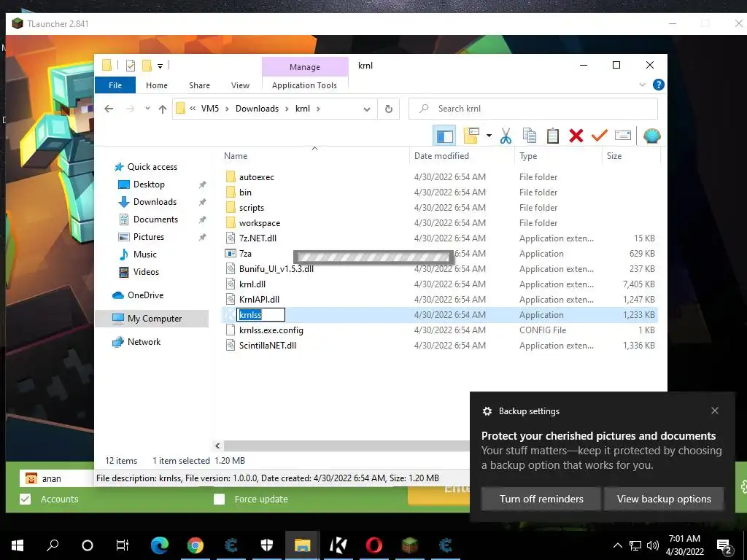The width and height of the screenshot is (747, 560).
Task: Click the New folder toolbar icon
Action: pos(471,136)
